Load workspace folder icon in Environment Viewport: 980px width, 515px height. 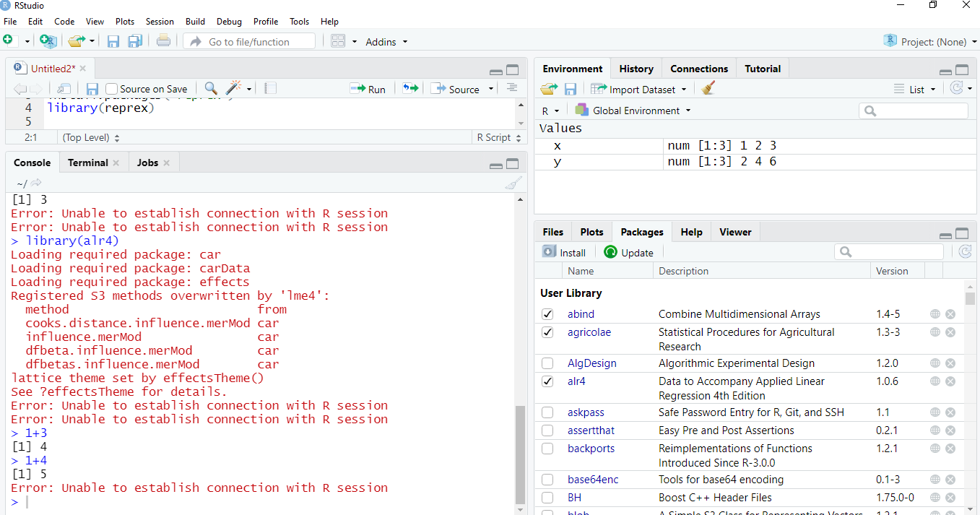[x=549, y=89]
